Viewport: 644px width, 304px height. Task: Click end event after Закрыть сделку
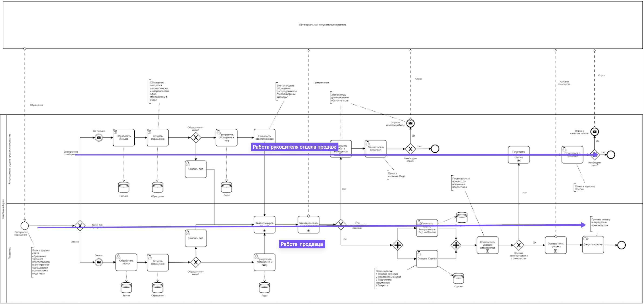point(621,245)
